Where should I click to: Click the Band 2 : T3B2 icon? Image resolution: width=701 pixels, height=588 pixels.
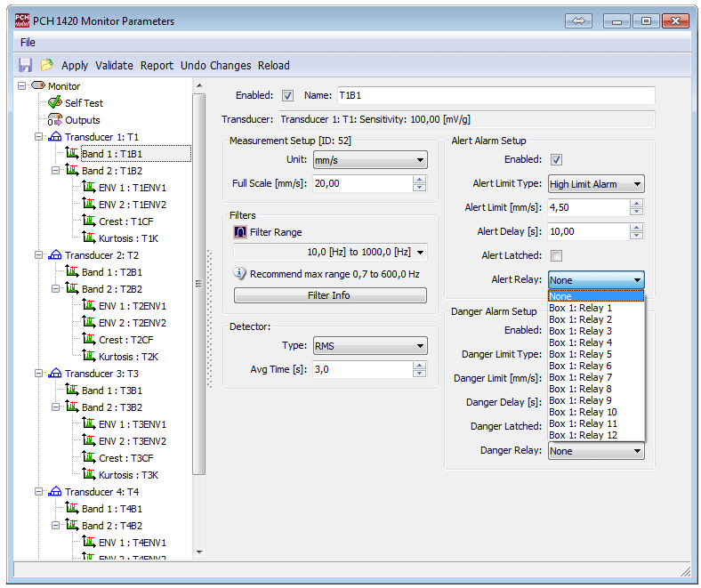(x=72, y=407)
